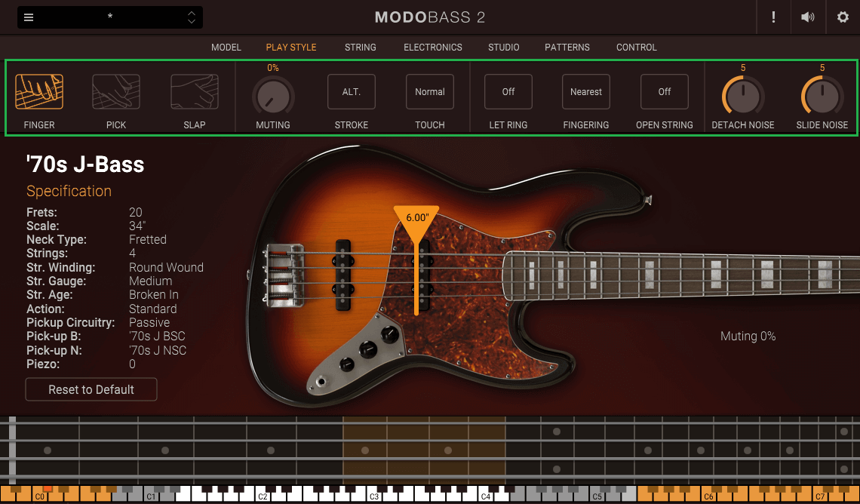Screen dimensions: 860x504
Task: Click the '70s J BSC pickup value
Action: (157, 337)
